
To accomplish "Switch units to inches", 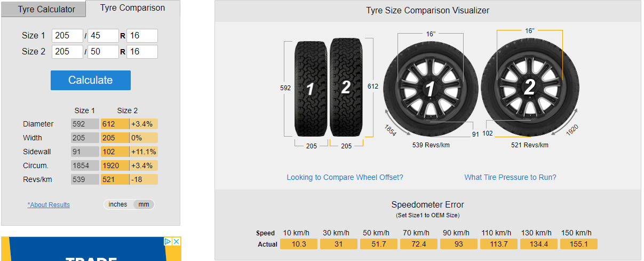I will [x=118, y=204].
